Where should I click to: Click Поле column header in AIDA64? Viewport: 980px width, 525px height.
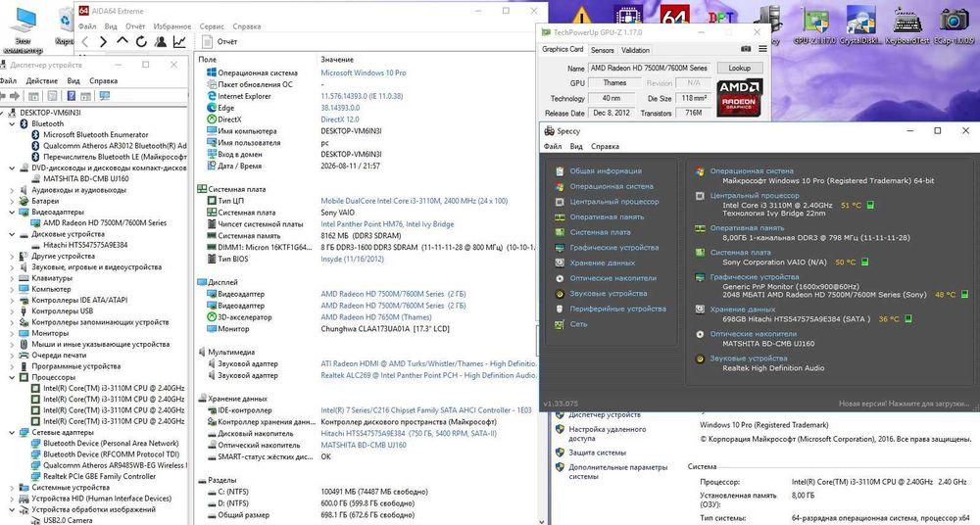(207, 60)
